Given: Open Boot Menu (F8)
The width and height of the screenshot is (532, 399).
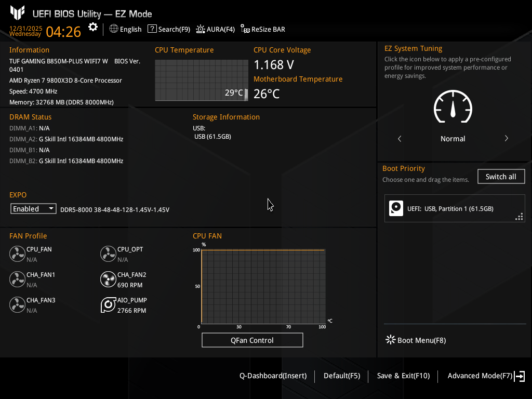Looking at the screenshot, I should pyautogui.click(x=416, y=340).
